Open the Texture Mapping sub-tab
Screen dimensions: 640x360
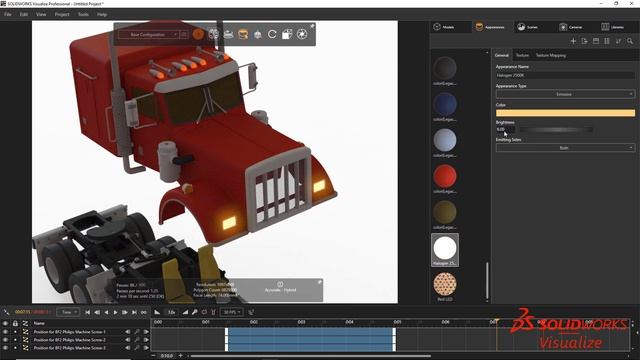551,55
